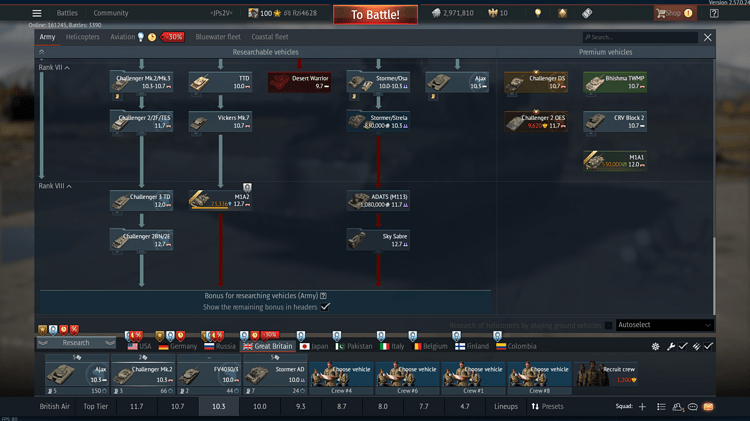Switch to the Aviation tab
750x421 pixels.
[122, 37]
